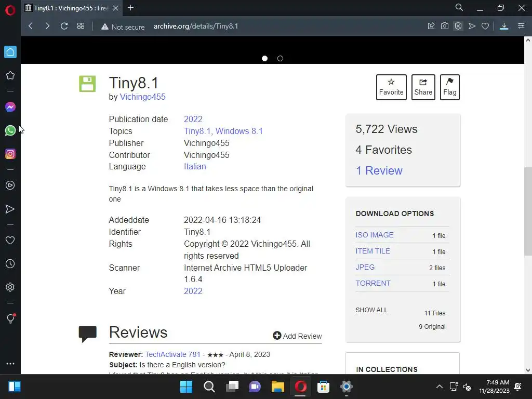Open the Tiny8.1 topic link
The height and width of the screenshot is (399, 532).
click(x=197, y=131)
